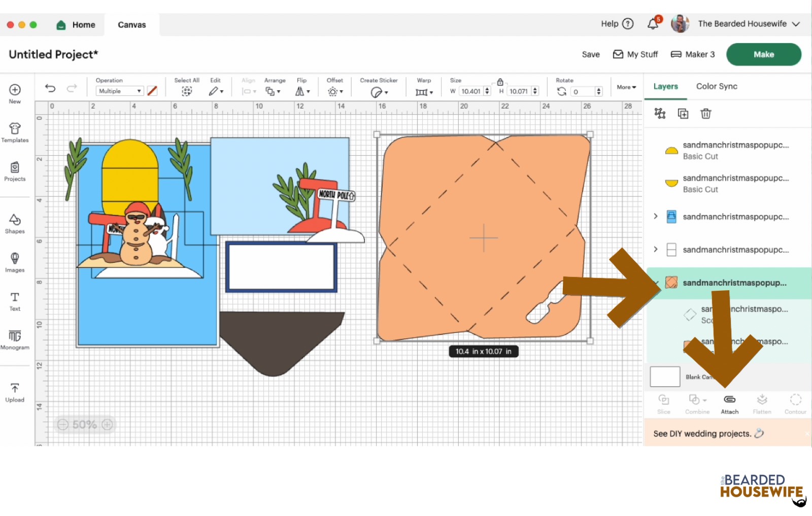Switch to the Color Sync tab

(x=717, y=86)
